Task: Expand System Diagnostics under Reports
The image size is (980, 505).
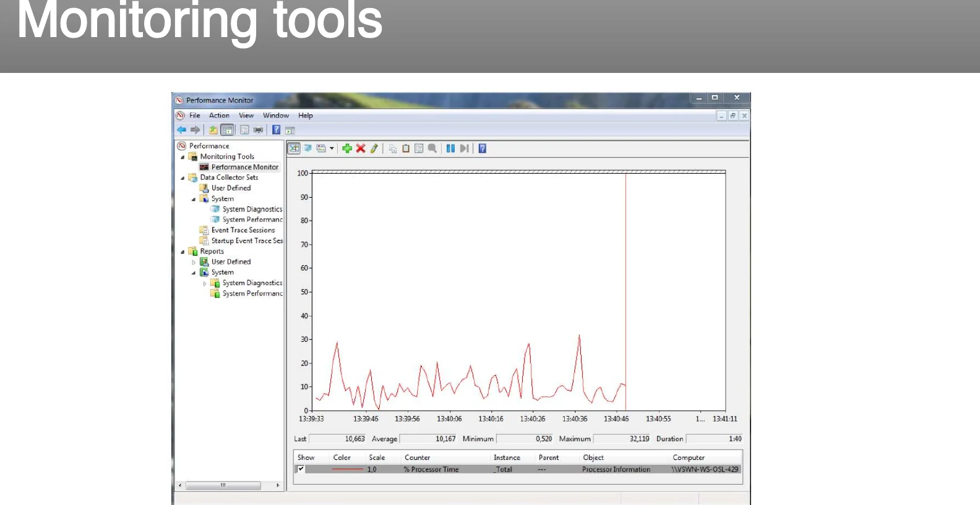Action: point(205,283)
